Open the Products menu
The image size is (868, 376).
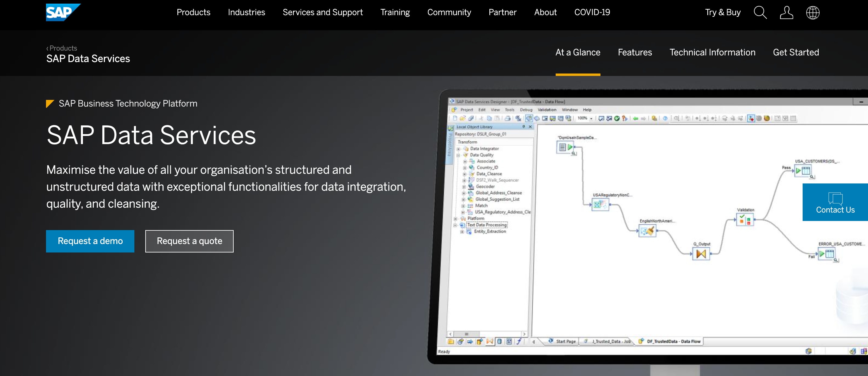point(193,12)
